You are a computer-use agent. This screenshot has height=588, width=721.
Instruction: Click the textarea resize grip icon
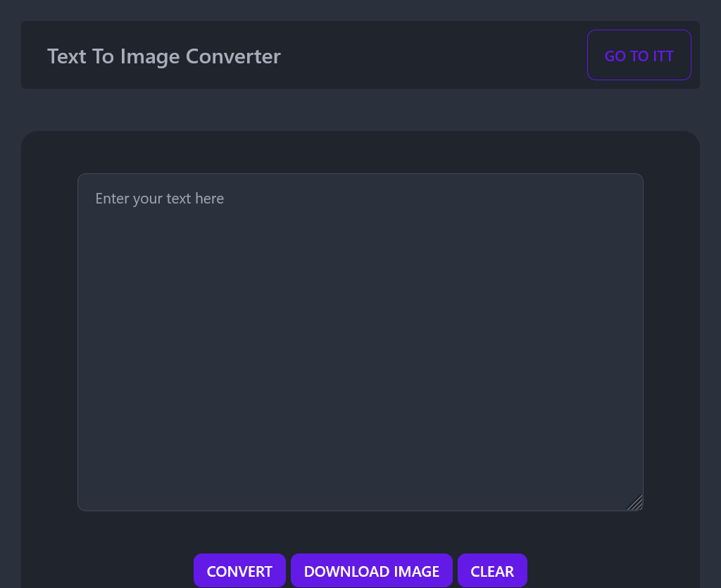point(634,502)
